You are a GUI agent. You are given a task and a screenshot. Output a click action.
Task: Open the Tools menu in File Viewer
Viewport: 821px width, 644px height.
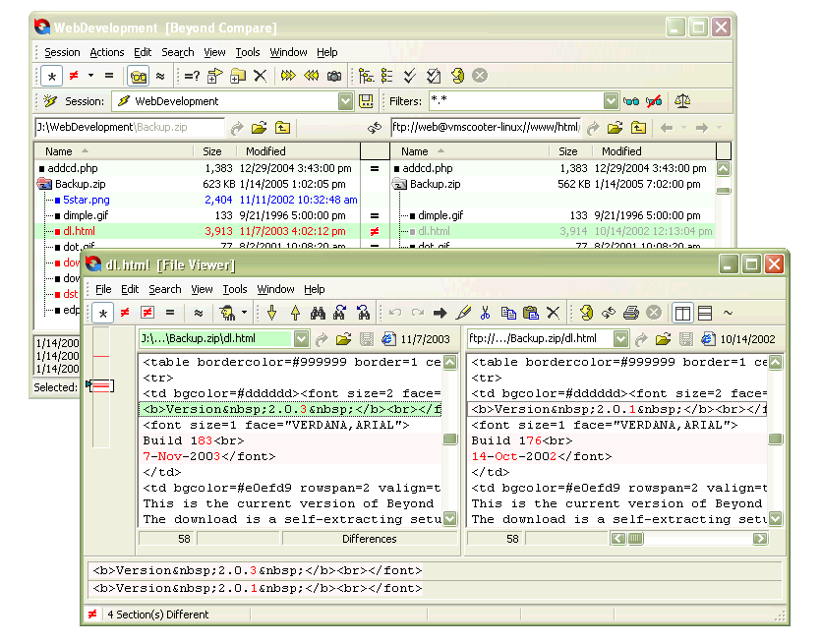pos(234,290)
